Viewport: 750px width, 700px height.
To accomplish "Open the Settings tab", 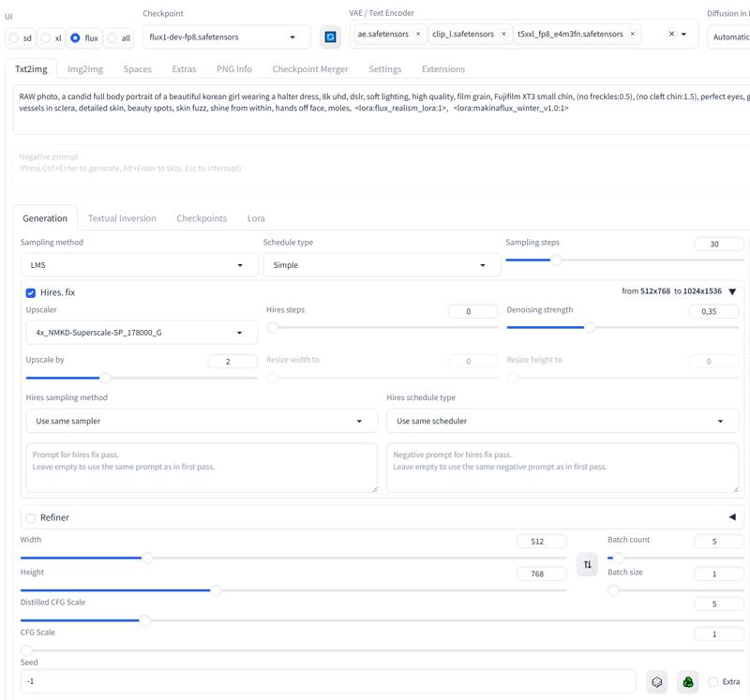I will (385, 68).
